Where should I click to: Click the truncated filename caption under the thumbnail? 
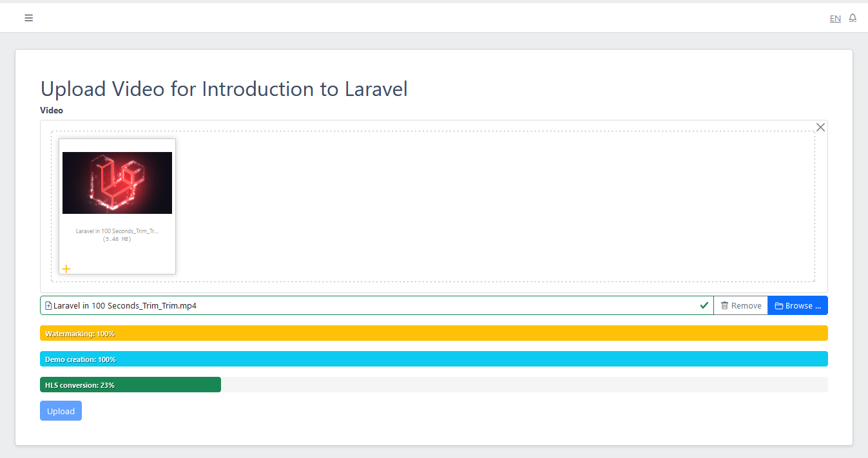point(117,231)
